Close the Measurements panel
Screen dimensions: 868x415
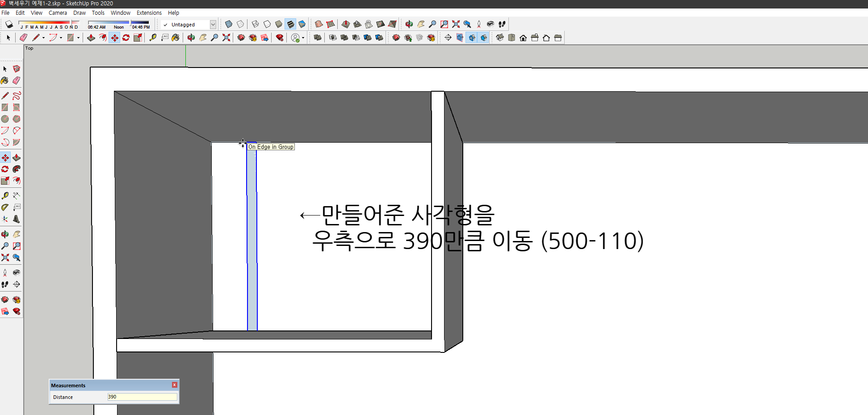(x=174, y=385)
